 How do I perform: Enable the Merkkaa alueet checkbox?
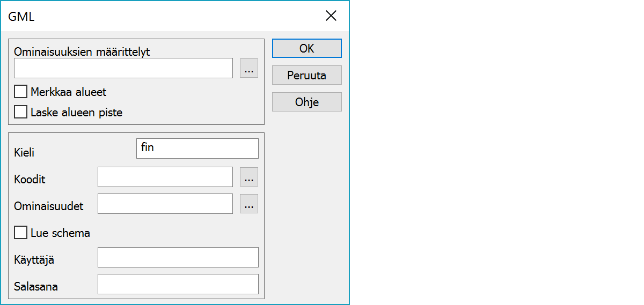[x=21, y=92]
